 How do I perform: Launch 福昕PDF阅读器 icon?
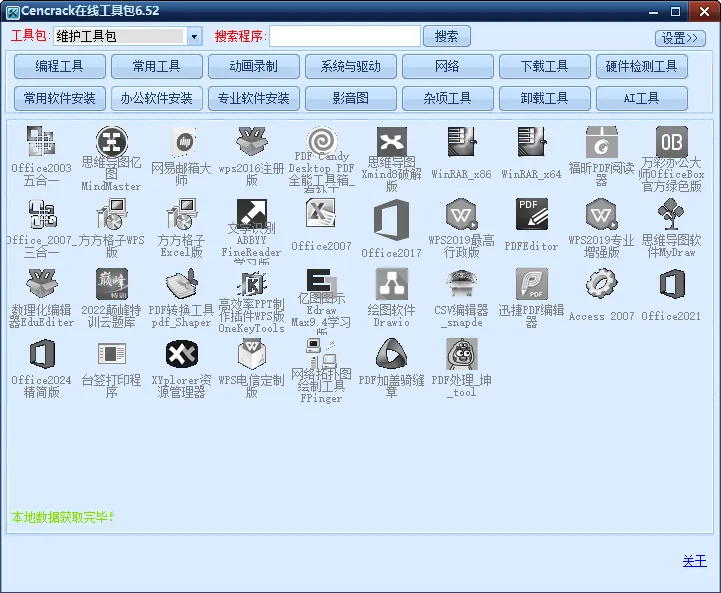(x=601, y=141)
